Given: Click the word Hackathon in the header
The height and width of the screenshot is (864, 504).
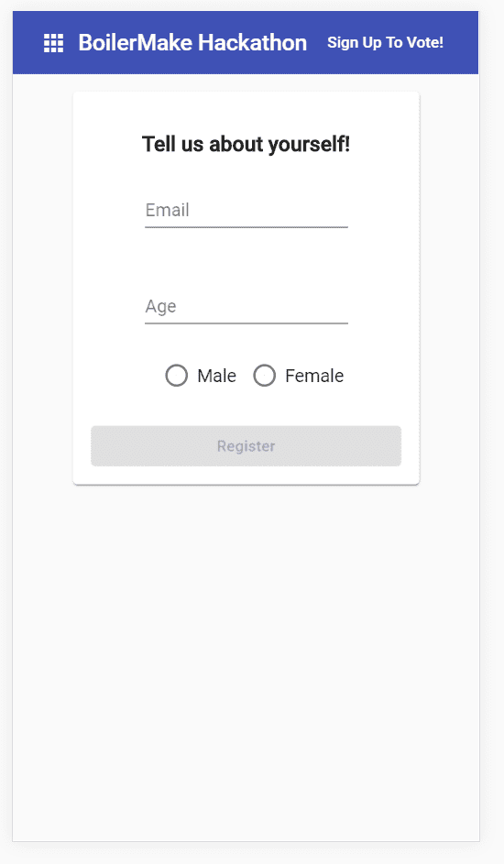Looking at the screenshot, I should click(x=252, y=42).
